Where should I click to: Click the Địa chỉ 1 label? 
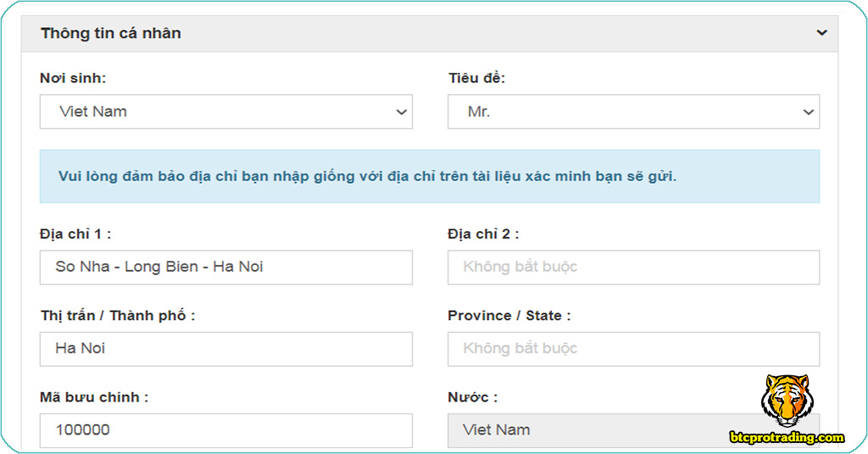pos(75,234)
